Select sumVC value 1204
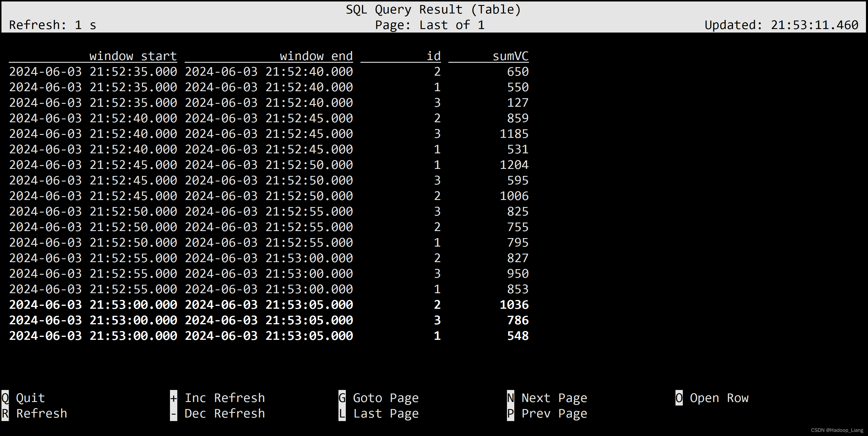 point(514,164)
